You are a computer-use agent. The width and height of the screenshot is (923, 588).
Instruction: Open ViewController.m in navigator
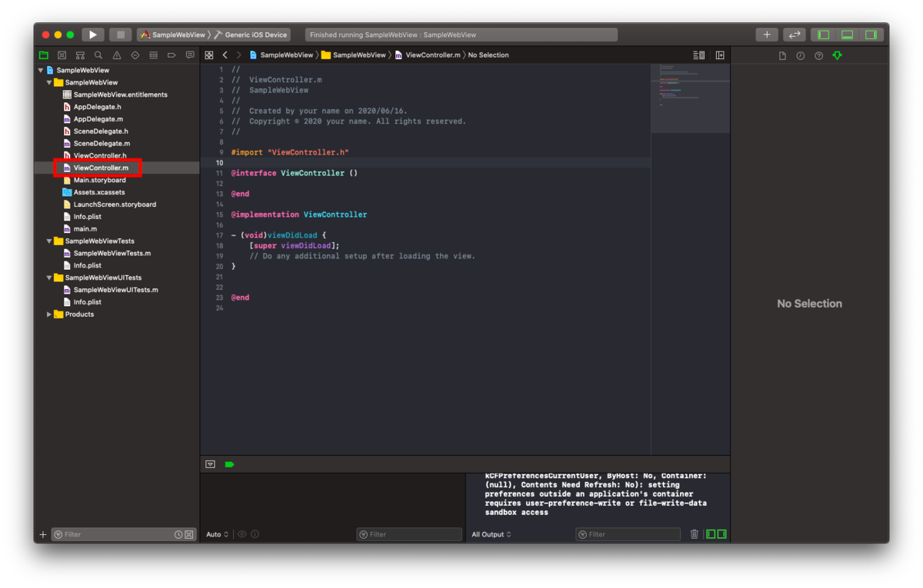101,168
